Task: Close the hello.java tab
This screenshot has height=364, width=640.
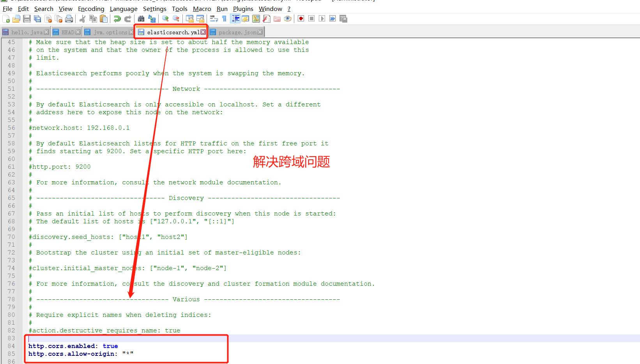Action: (x=46, y=32)
